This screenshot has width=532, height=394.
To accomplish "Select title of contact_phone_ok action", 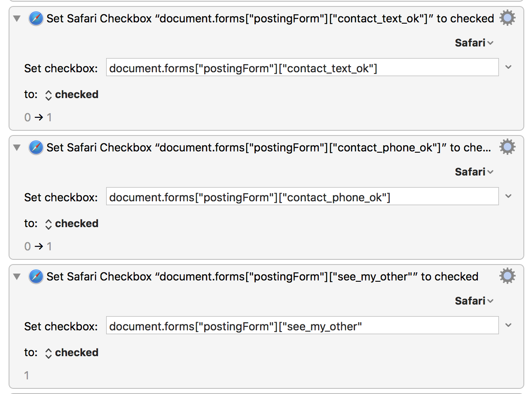I will coord(269,148).
